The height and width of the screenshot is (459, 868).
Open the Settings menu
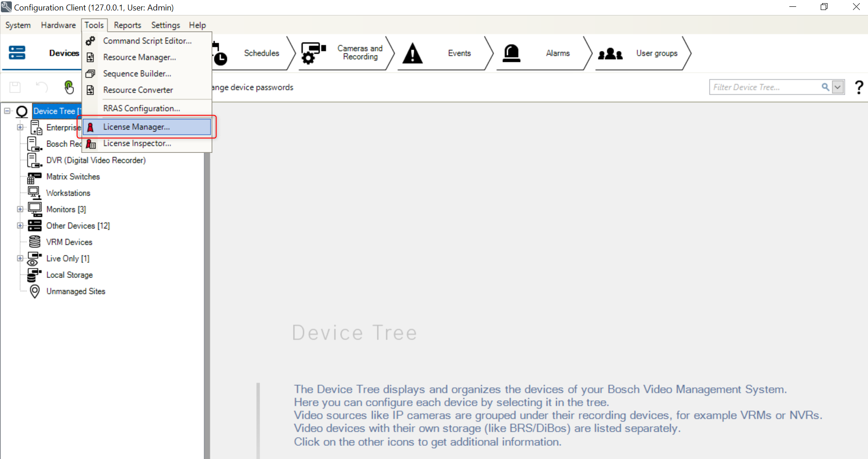pyautogui.click(x=166, y=25)
